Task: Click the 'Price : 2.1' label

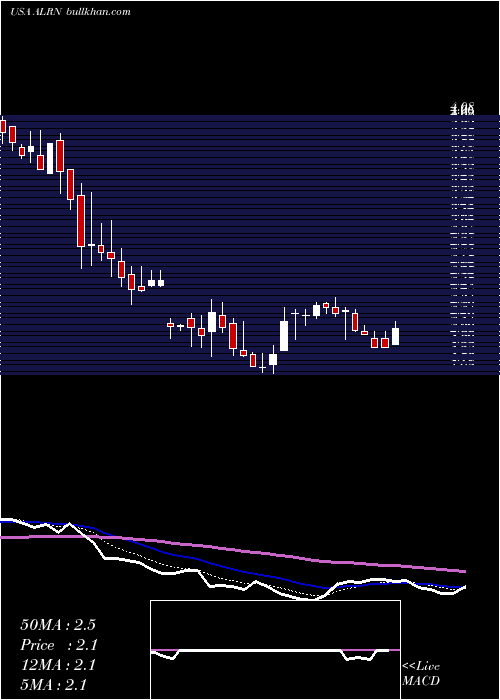Action: click(59, 645)
